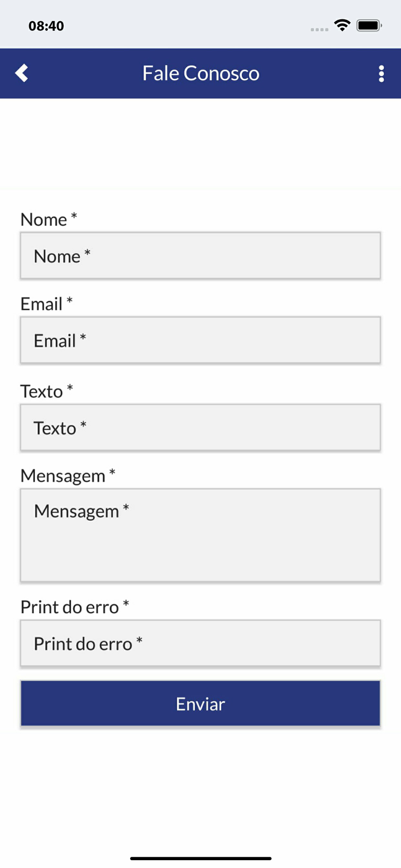Screen dimensions: 401x868
Task: Tap the back arrow in header
Action: (22, 73)
